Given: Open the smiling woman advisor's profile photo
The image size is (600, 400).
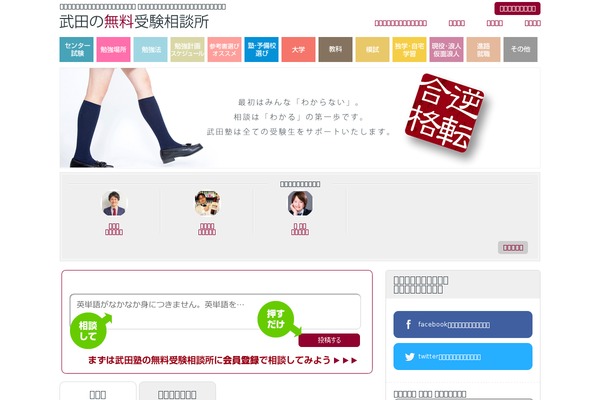Looking at the screenshot, I should [x=300, y=203].
